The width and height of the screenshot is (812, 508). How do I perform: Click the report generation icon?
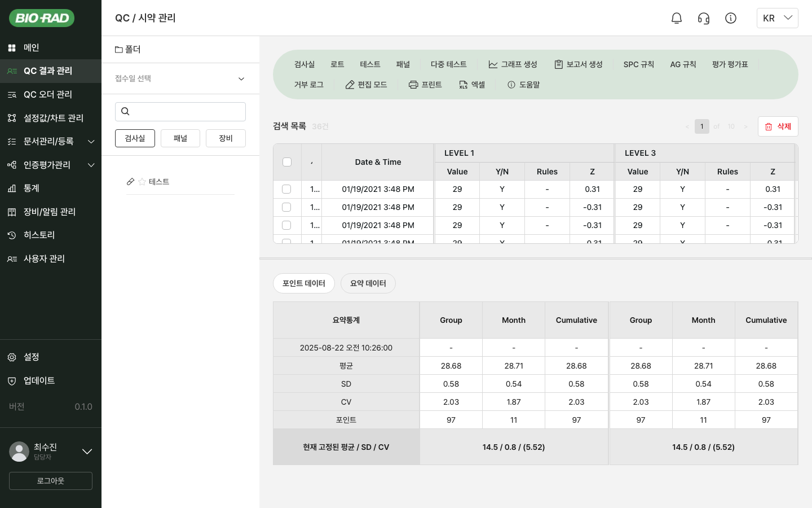(x=559, y=64)
